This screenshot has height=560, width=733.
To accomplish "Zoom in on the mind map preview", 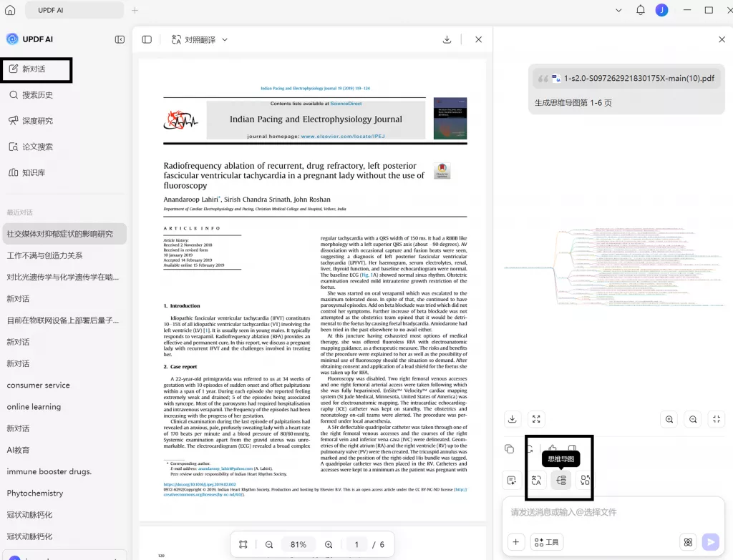I will point(669,419).
